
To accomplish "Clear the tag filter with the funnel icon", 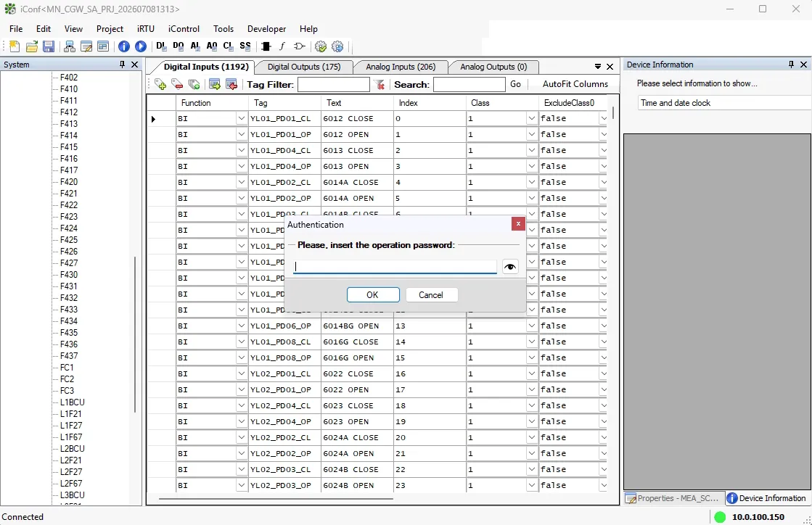I will coord(380,84).
